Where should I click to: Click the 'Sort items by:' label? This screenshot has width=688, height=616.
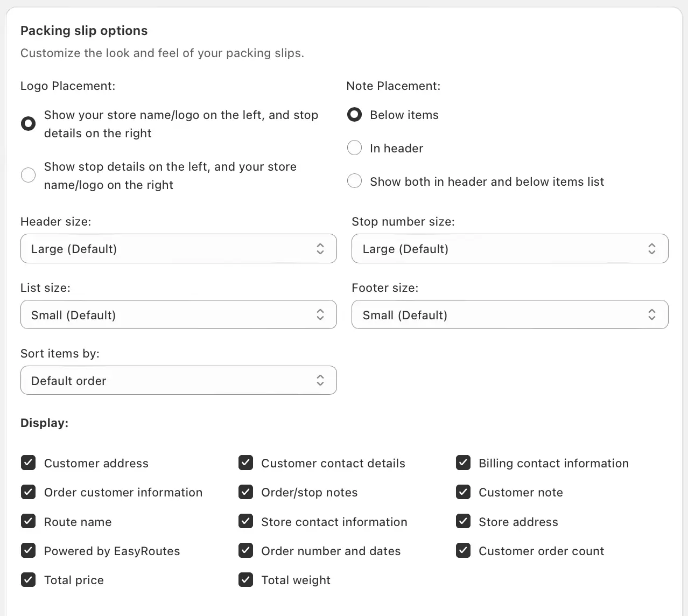click(60, 353)
